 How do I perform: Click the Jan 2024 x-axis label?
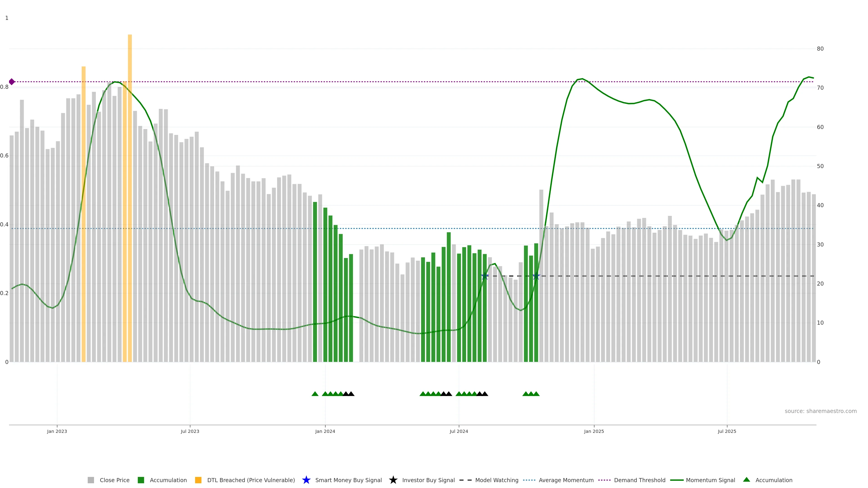tap(325, 431)
